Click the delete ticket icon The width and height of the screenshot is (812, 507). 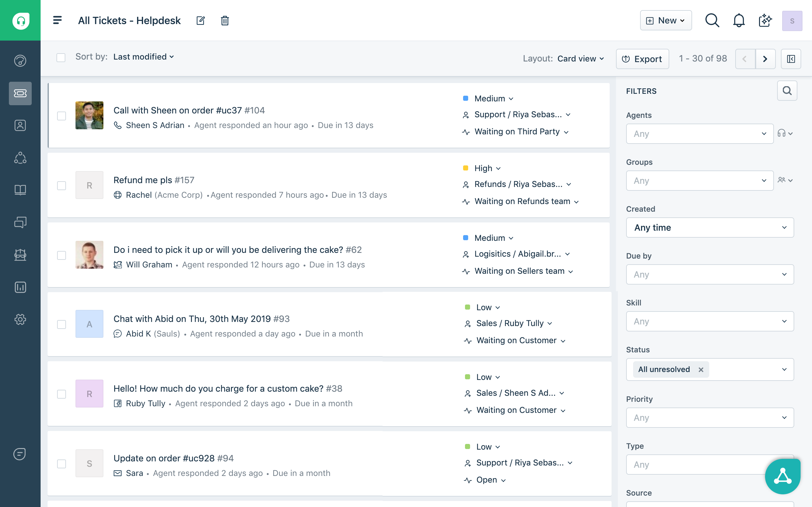pyautogui.click(x=224, y=20)
